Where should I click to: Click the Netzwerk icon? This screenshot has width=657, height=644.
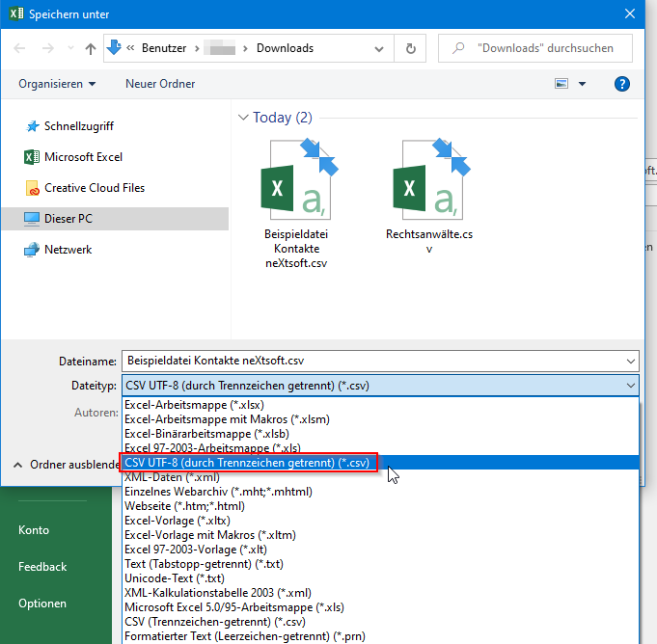coord(32,250)
